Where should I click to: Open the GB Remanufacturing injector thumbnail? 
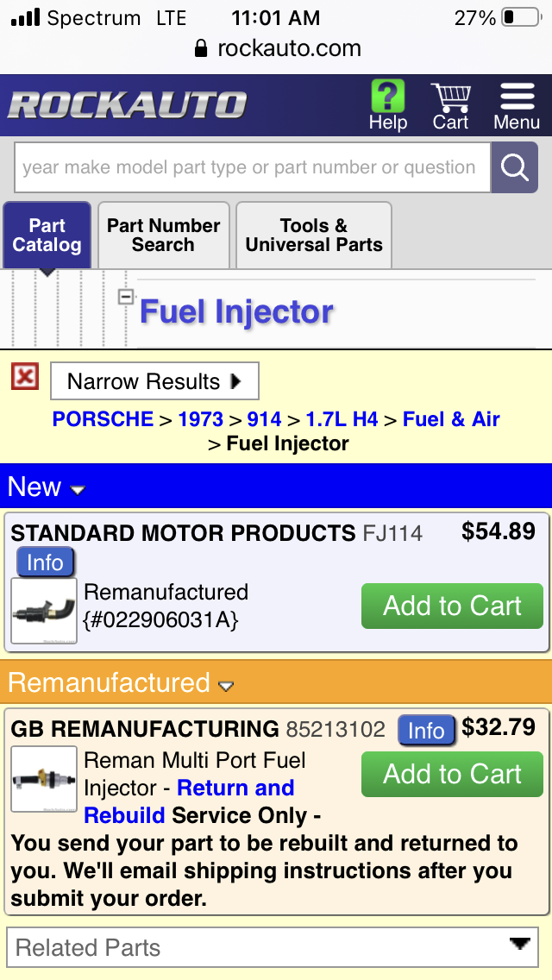(44, 779)
